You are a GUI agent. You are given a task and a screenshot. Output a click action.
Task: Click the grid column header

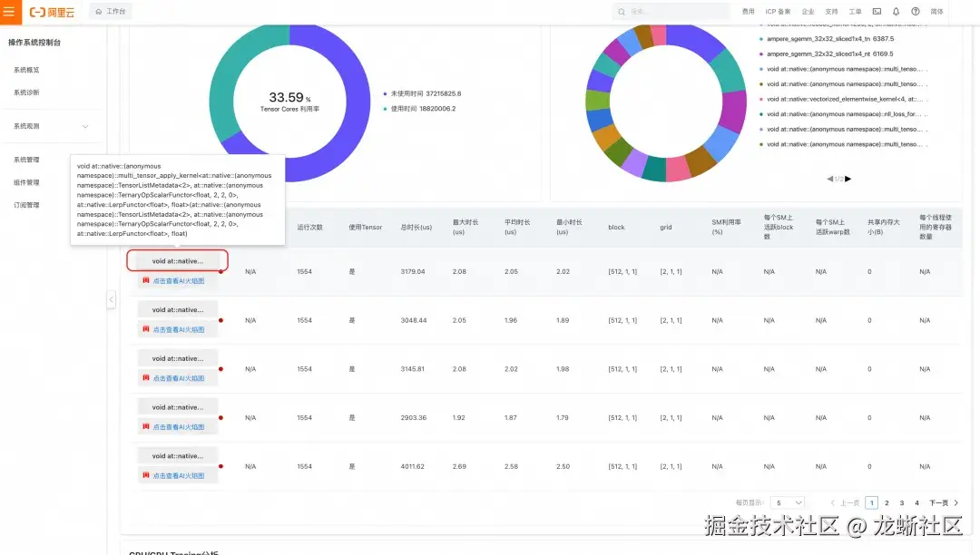pyautogui.click(x=666, y=228)
